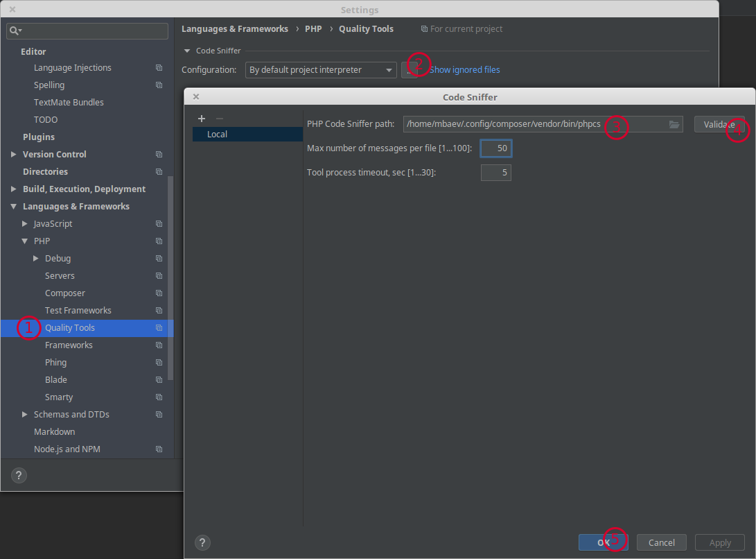Screen dimensions: 756x559
Task: Click the PHP breadcrumb segment
Action: pos(313,29)
